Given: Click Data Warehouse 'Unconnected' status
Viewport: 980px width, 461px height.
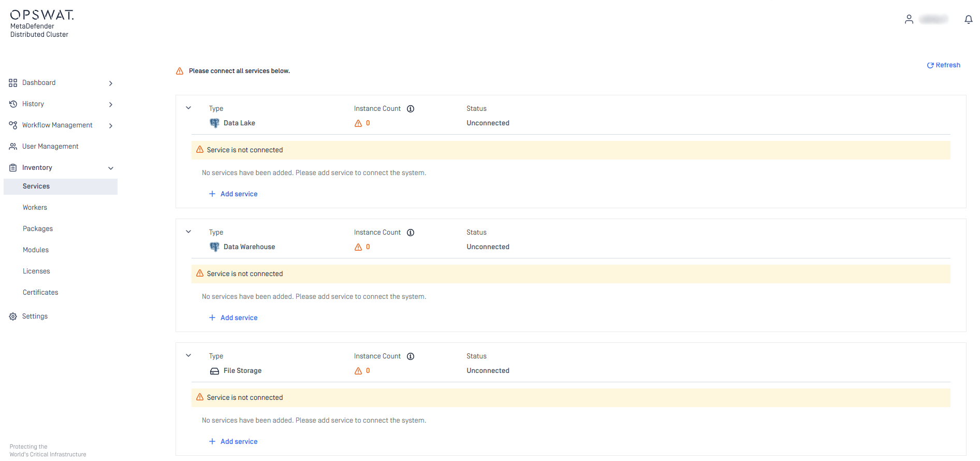Looking at the screenshot, I should pos(488,247).
